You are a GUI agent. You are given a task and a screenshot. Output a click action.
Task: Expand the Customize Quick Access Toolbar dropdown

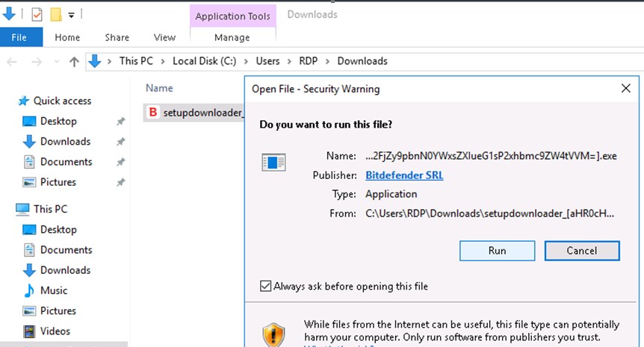(72, 14)
